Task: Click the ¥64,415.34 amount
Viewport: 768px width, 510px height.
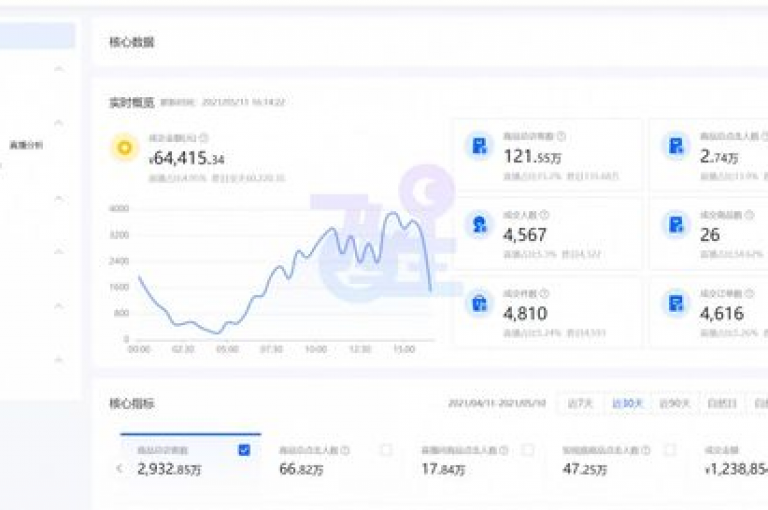Action: click(187, 158)
